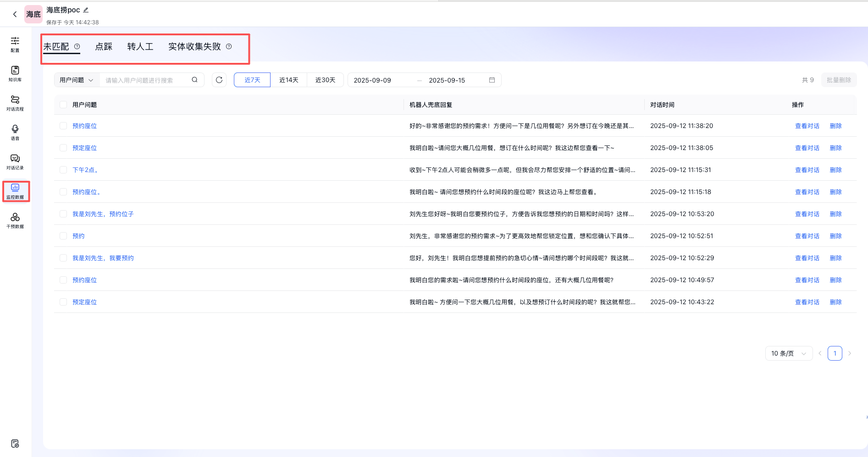The image size is (868, 457).
Task: Check the select-all checkbox in the table header
Action: 63,105
